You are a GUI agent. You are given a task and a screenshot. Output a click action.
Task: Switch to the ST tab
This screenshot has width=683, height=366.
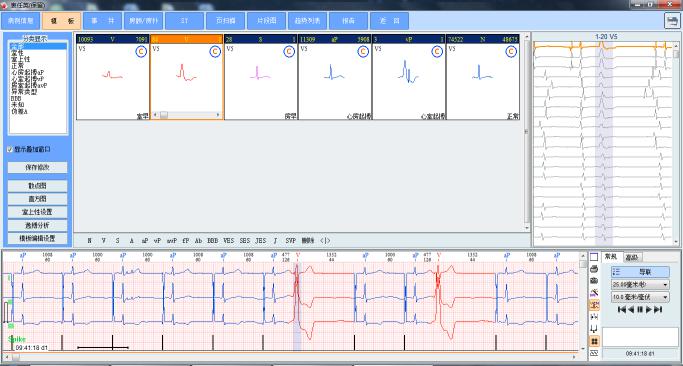pyautogui.click(x=184, y=21)
